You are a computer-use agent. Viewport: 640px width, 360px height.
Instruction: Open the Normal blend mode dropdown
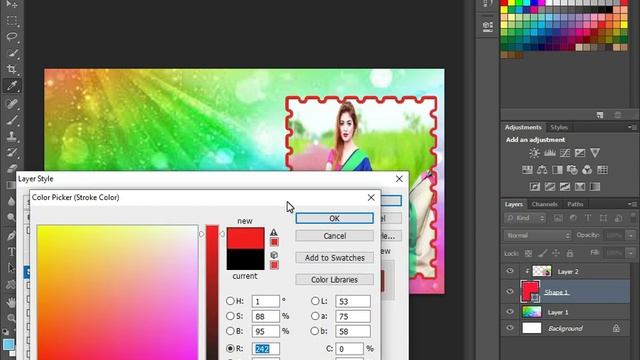tap(537, 236)
